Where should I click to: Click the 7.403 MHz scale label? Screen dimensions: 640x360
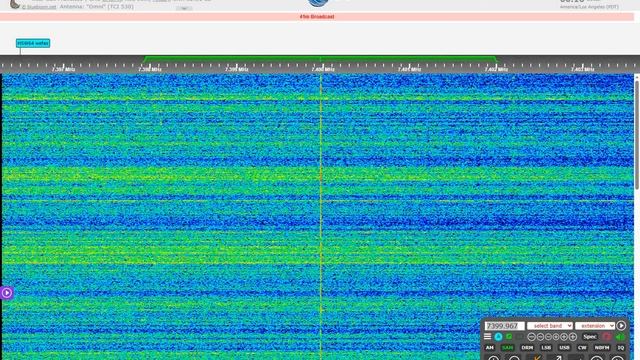point(583,69)
